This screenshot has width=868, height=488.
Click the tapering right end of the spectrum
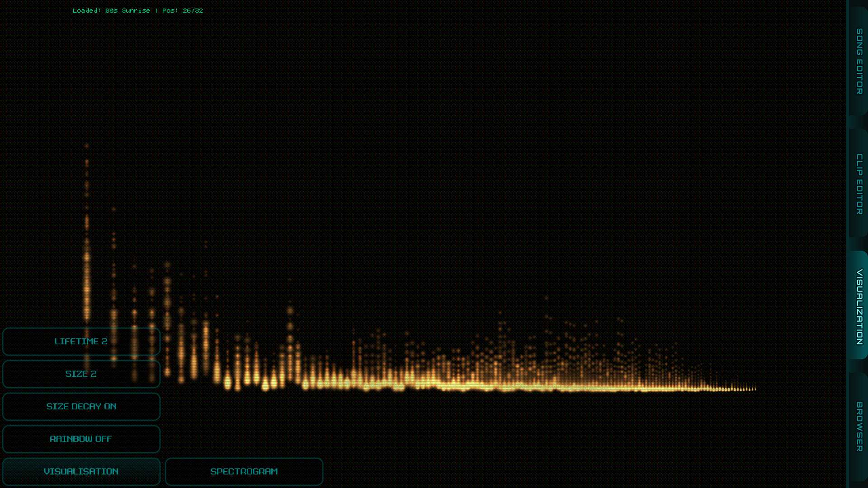pos(737,388)
